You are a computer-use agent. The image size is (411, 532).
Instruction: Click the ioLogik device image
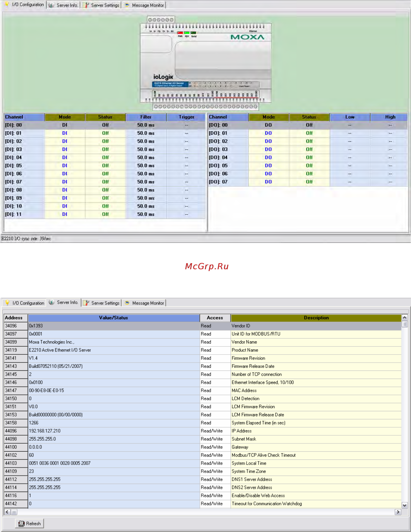point(205,63)
